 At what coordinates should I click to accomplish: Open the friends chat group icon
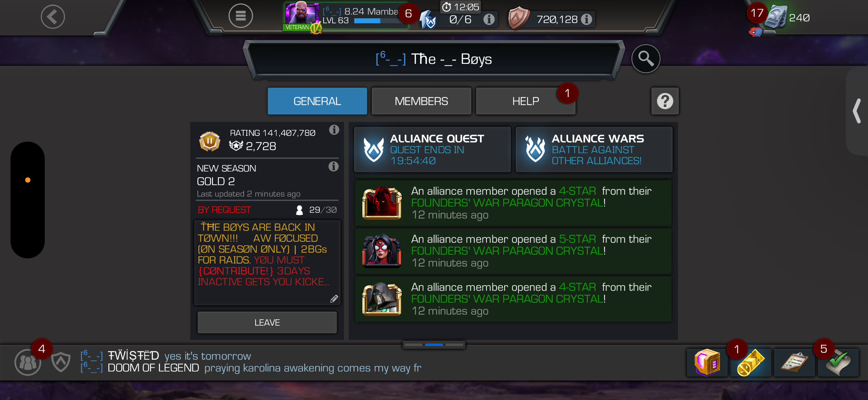(28, 362)
